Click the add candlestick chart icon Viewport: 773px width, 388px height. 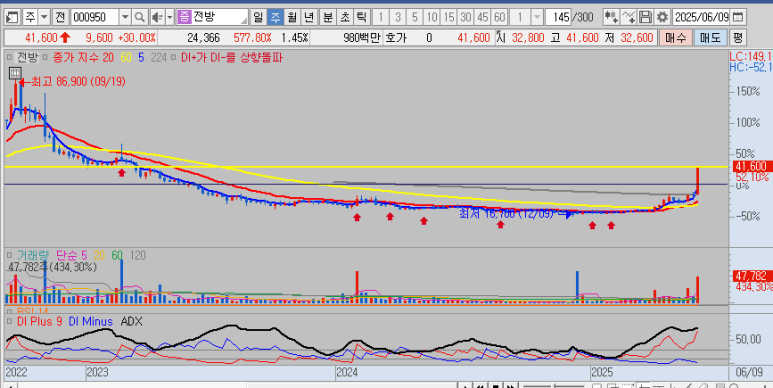[x=611, y=18]
